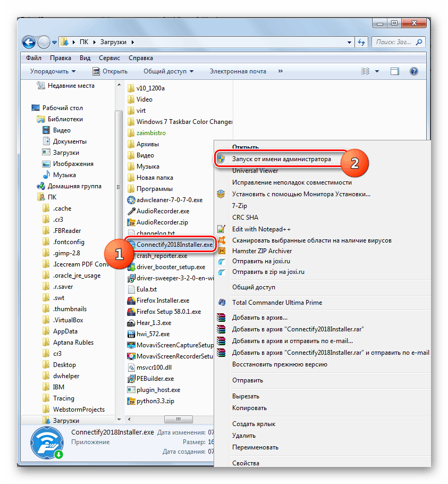This screenshot has width=448, height=484.
Task: Toggle the preview pane icon
Action: click(395, 71)
